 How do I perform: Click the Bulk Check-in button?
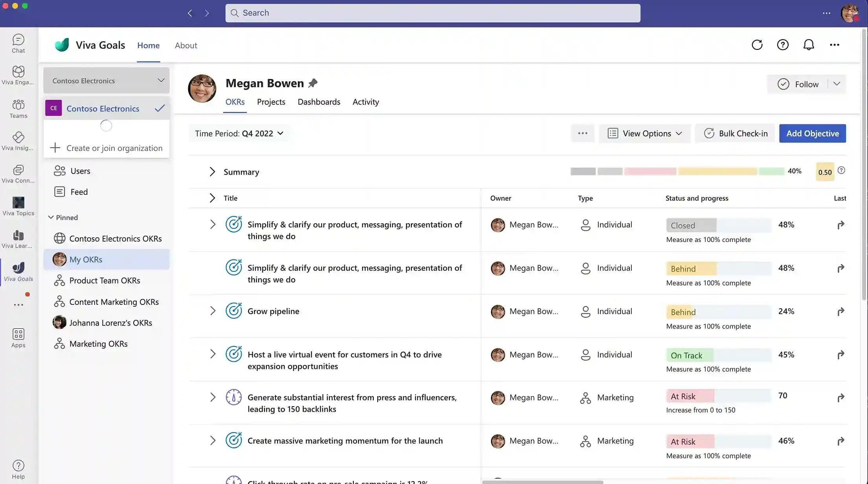[x=735, y=134]
